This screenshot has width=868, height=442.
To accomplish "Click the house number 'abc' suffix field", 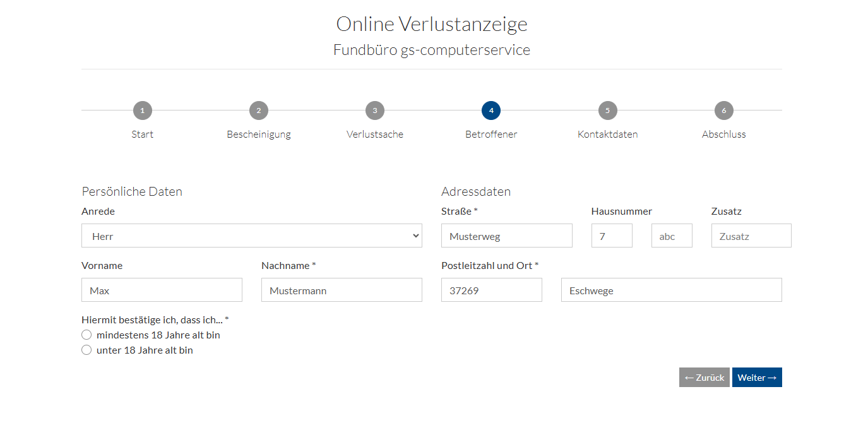I will click(672, 236).
